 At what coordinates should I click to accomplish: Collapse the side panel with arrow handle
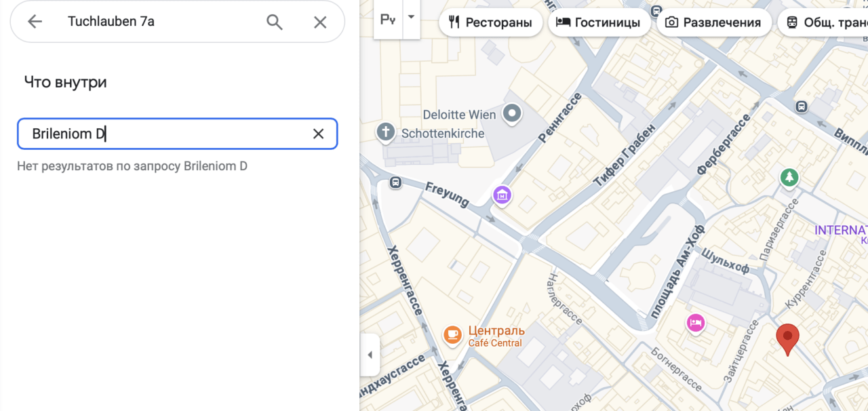pyautogui.click(x=370, y=355)
